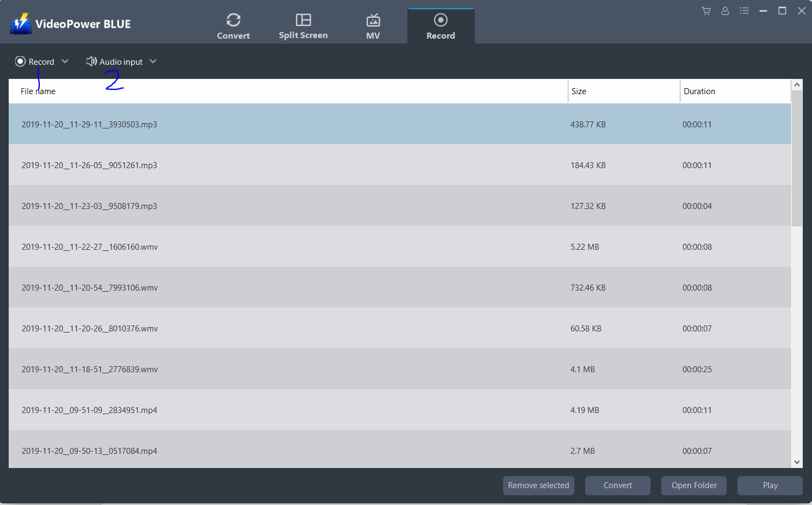The width and height of the screenshot is (812, 505).
Task: Expand the Audio input dropdown arrow
Action: click(x=153, y=61)
